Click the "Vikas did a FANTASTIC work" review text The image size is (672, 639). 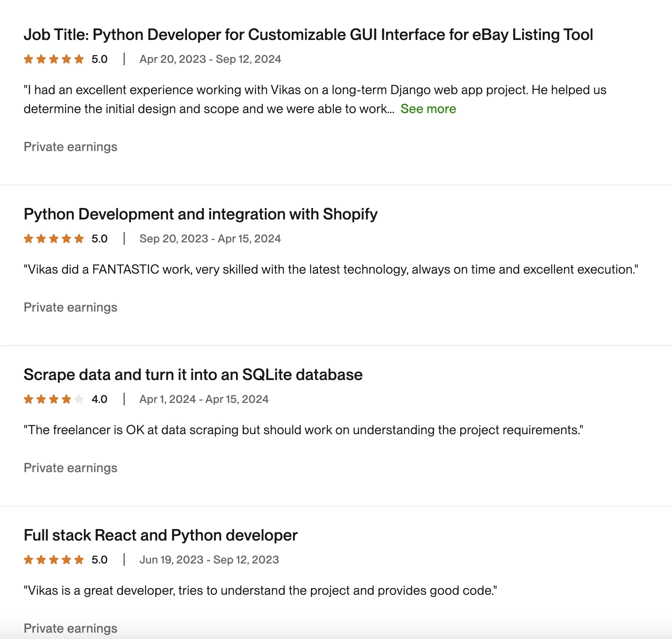click(331, 270)
